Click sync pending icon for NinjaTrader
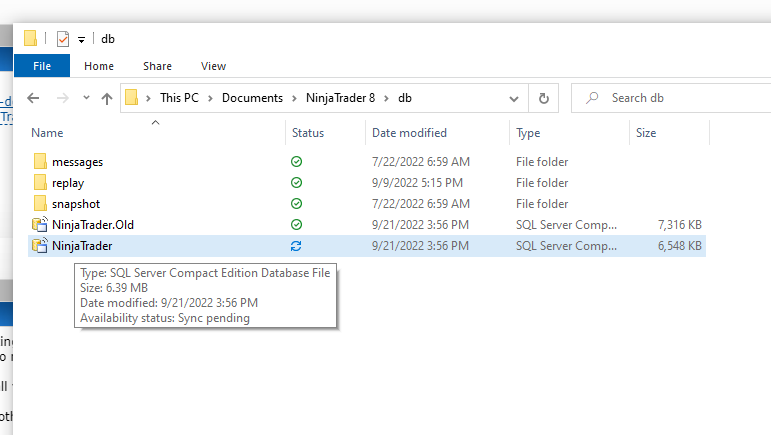This screenshot has width=771, height=435. point(296,246)
